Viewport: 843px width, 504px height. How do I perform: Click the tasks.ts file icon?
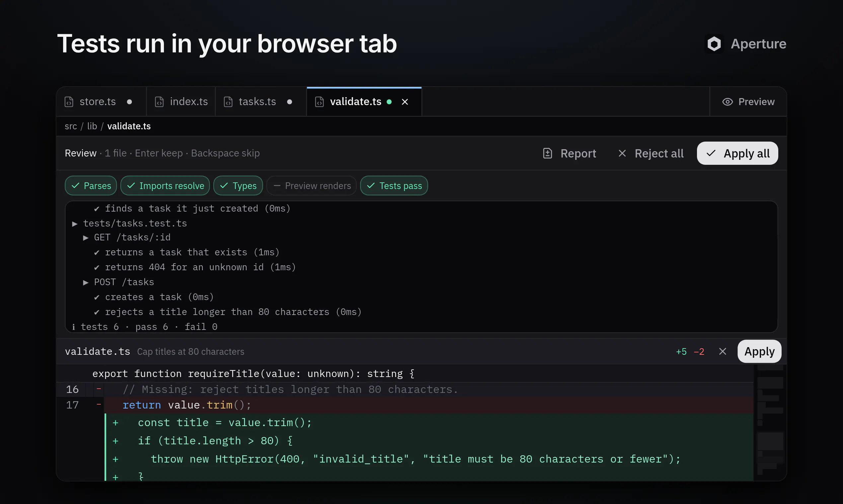coord(228,102)
